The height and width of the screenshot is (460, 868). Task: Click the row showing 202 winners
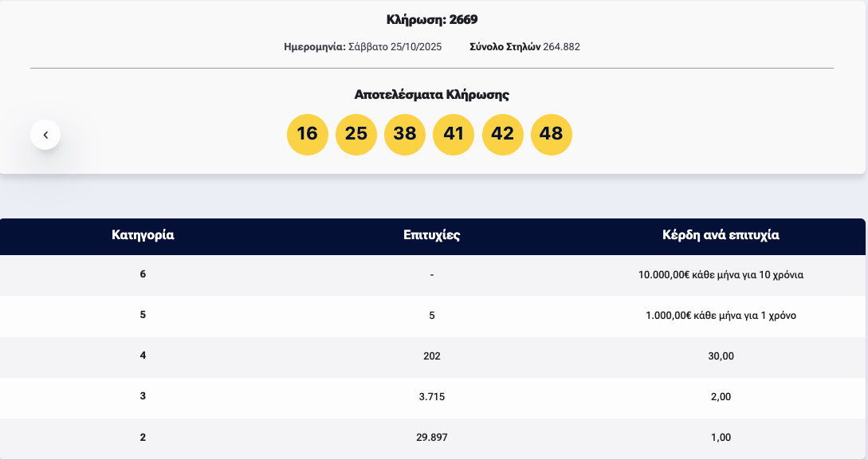point(431,356)
